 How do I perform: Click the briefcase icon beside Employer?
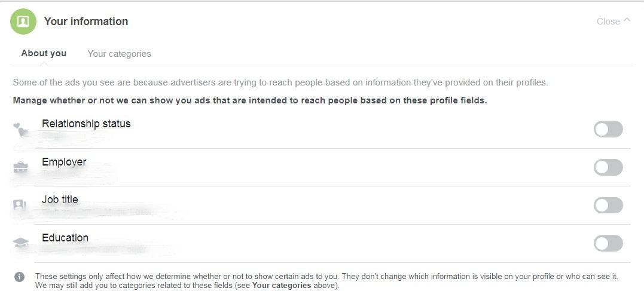[20, 167]
